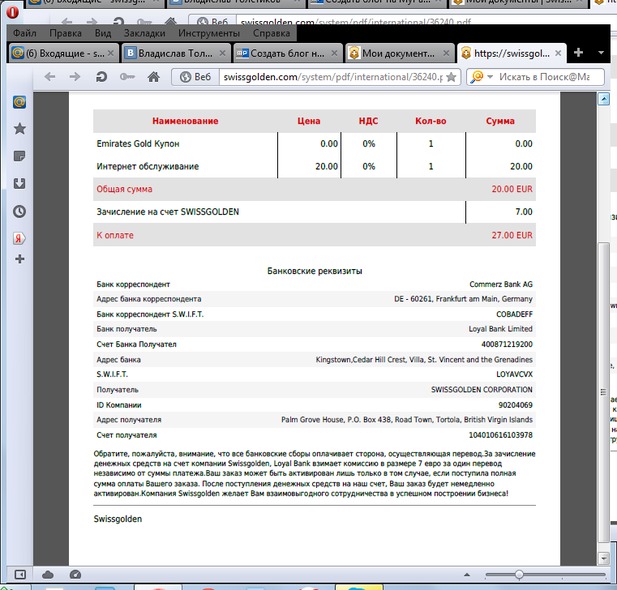The height and width of the screenshot is (590, 617).
Task: Click the Mail.ru search engine icon
Action: pos(477,76)
